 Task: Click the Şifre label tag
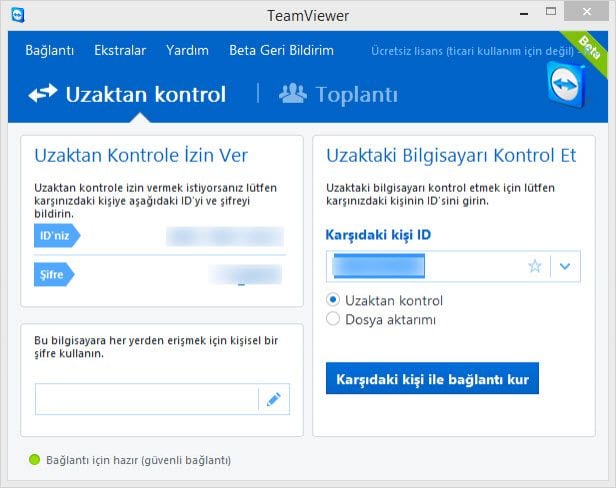[54, 274]
